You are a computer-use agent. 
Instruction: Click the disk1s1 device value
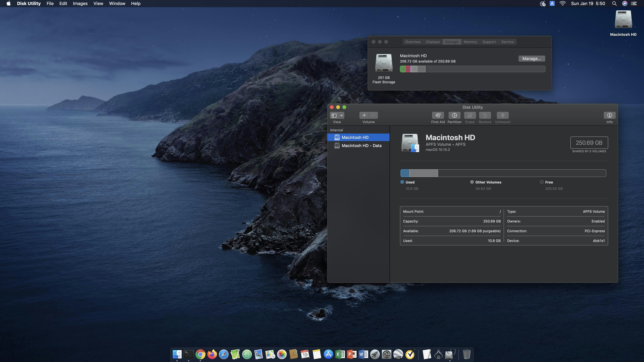click(599, 241)
